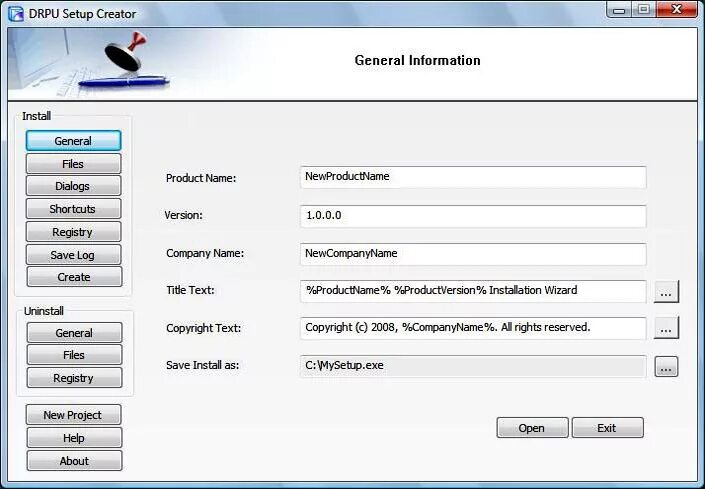705x489 pixels.
Task: Click the Help button
Action: pos(74,438)
